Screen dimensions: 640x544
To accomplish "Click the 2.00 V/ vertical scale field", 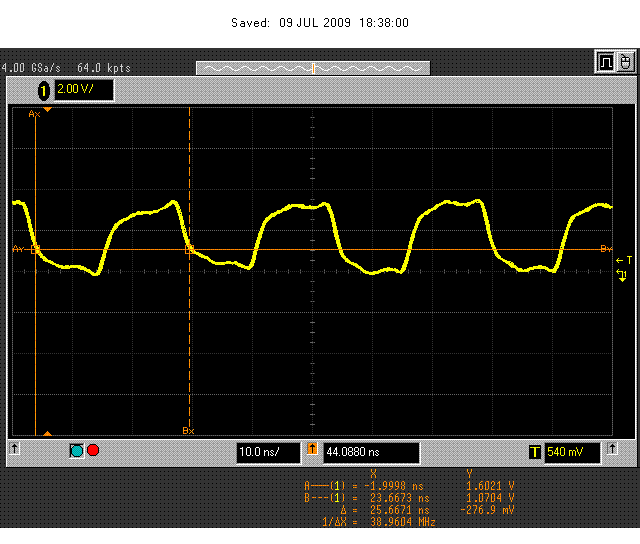I will pos(84,90).
